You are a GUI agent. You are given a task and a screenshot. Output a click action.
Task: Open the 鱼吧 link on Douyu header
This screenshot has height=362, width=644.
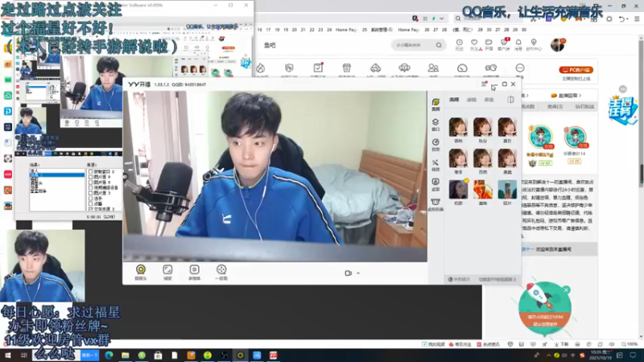[270, 45]
